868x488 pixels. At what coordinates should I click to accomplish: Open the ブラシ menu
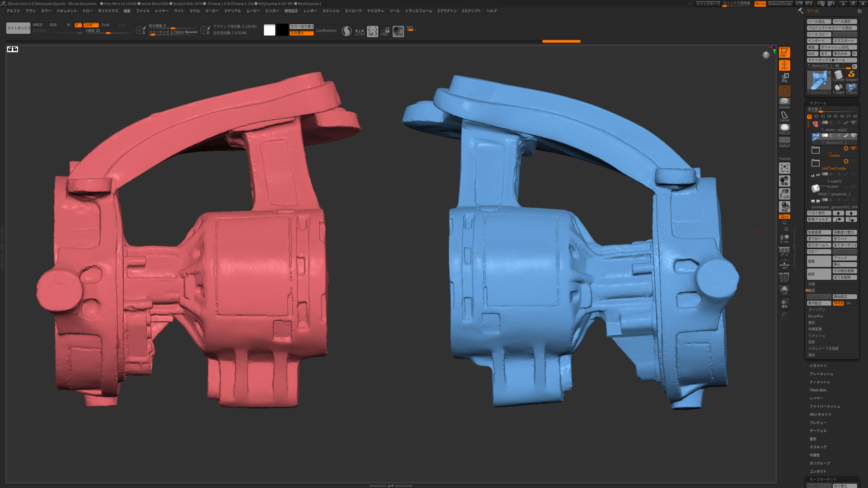click(30, 11)
